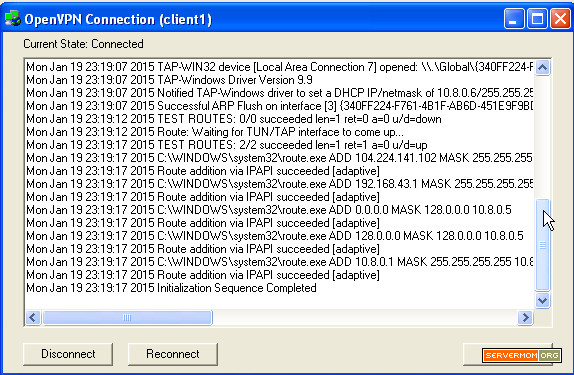Click vertical scrollbar track above the thumb

point(543,137)
